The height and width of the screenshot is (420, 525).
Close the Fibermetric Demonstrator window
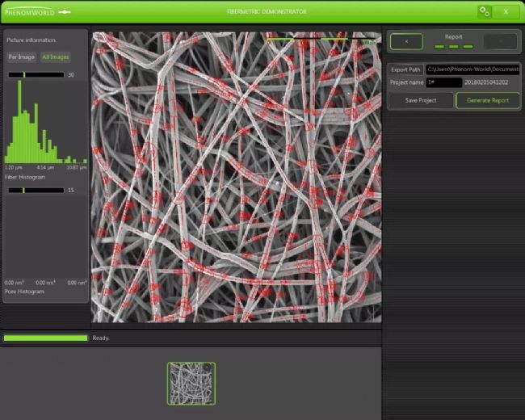(x=506, y=11)
